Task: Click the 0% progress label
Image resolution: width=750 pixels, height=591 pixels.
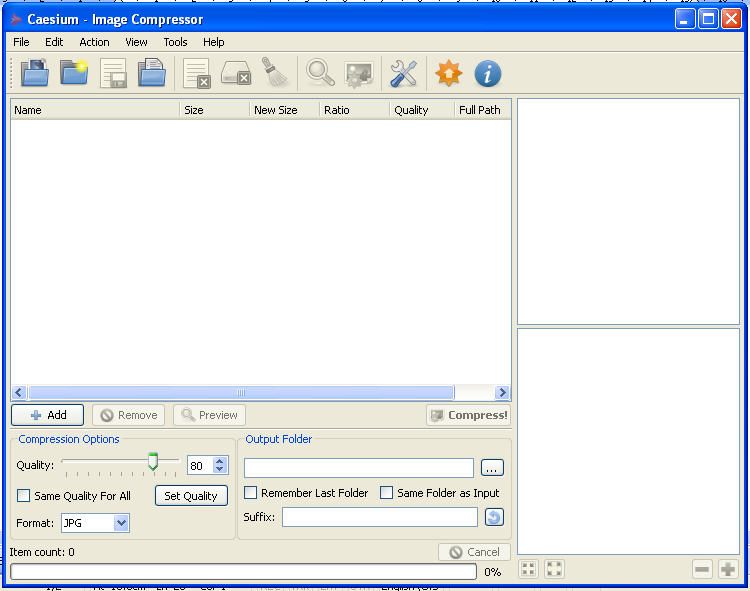Action: (x=493, y=571)
